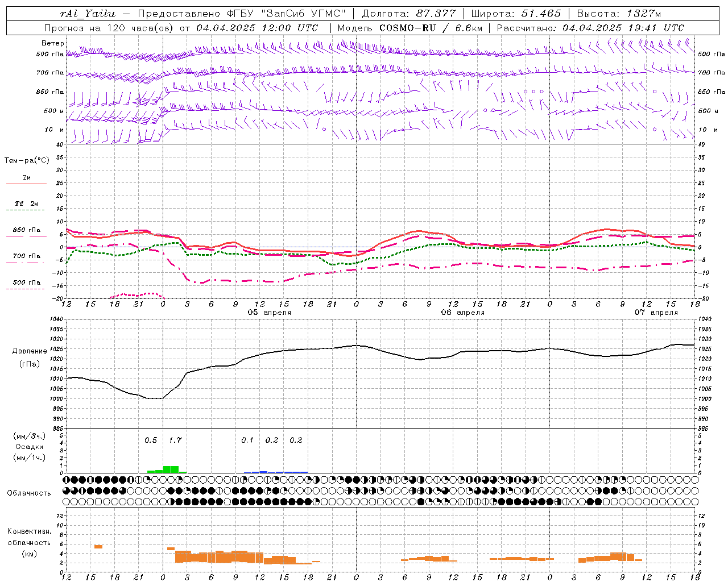Click left '500 м' wind level label
This screenshot has height=582, width=728.
54,111
